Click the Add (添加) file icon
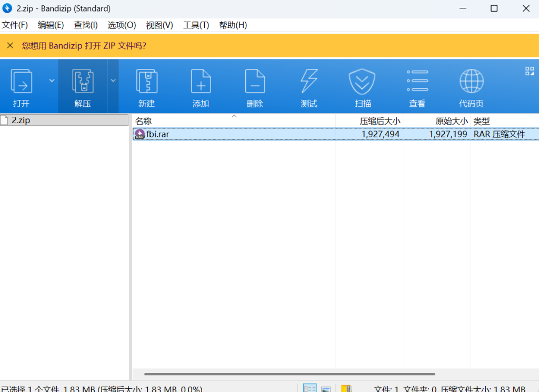Screen dimensions: 539x392 (x=201, y=82)
